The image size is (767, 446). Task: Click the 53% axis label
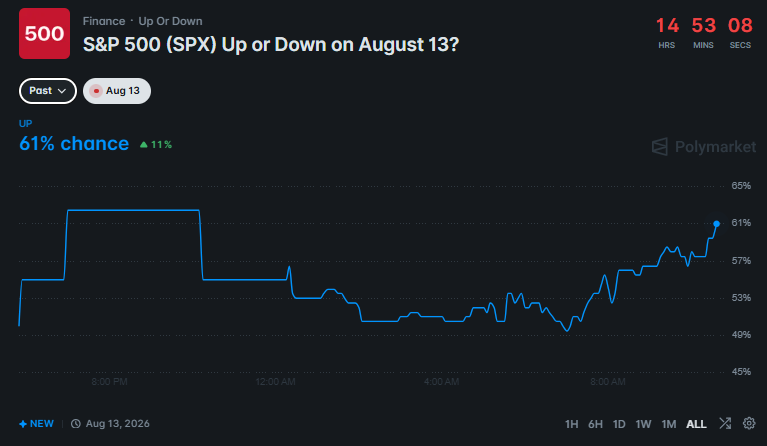[741, 298]
